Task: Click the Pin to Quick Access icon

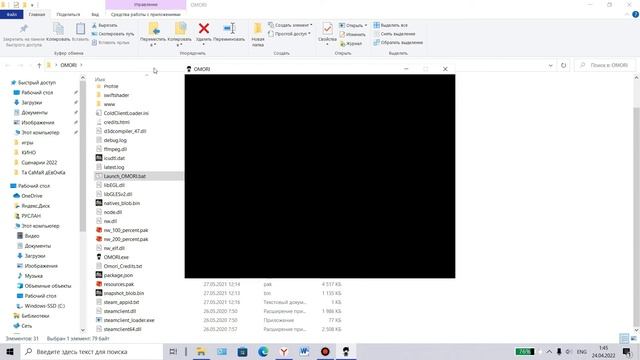Action: click(x=23, y=29)
